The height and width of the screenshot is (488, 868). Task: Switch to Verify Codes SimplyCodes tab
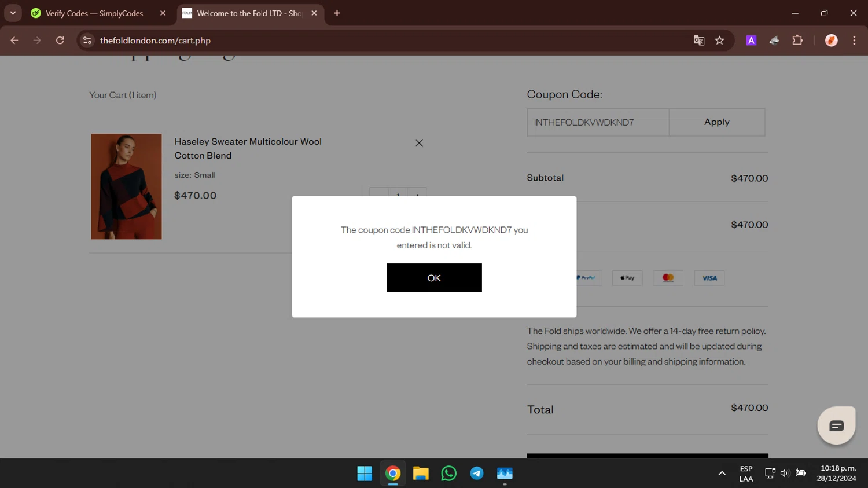pos(94,13)
